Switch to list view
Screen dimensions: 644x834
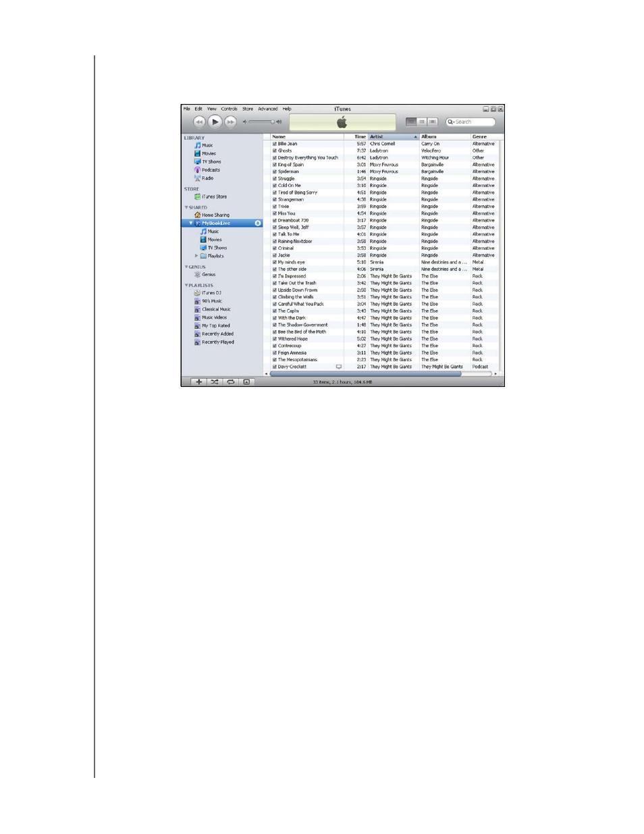tap(410, 122)
